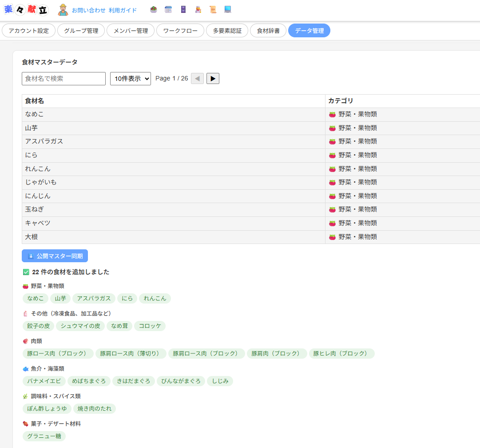Go to the next page arrow
The width and height of the screenshot is (480, 448).
tap(213, 79)
